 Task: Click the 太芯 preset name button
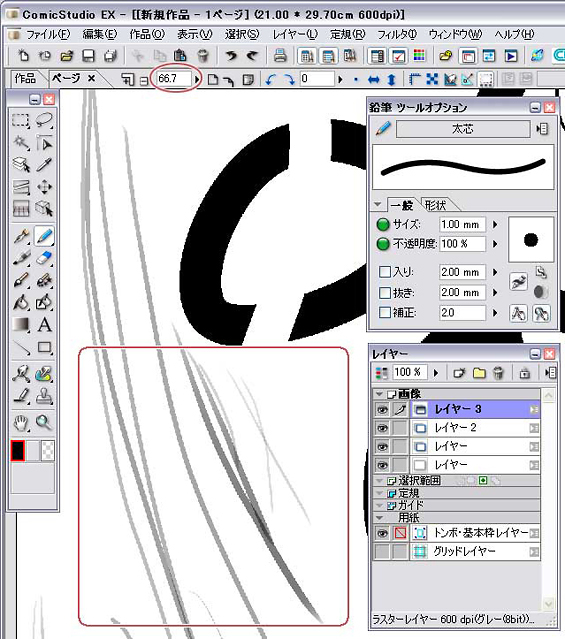coord(463,129)
